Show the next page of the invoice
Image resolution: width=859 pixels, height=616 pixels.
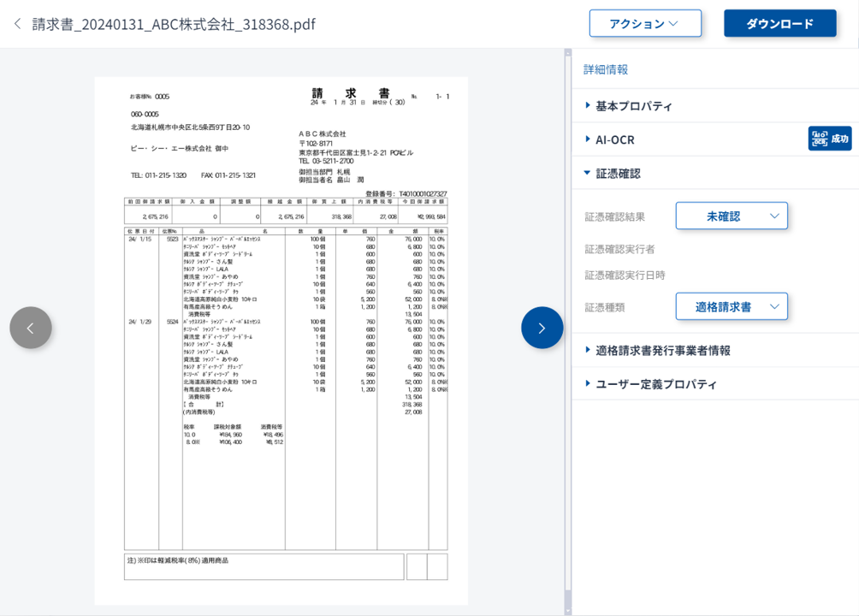coord(542,328)
